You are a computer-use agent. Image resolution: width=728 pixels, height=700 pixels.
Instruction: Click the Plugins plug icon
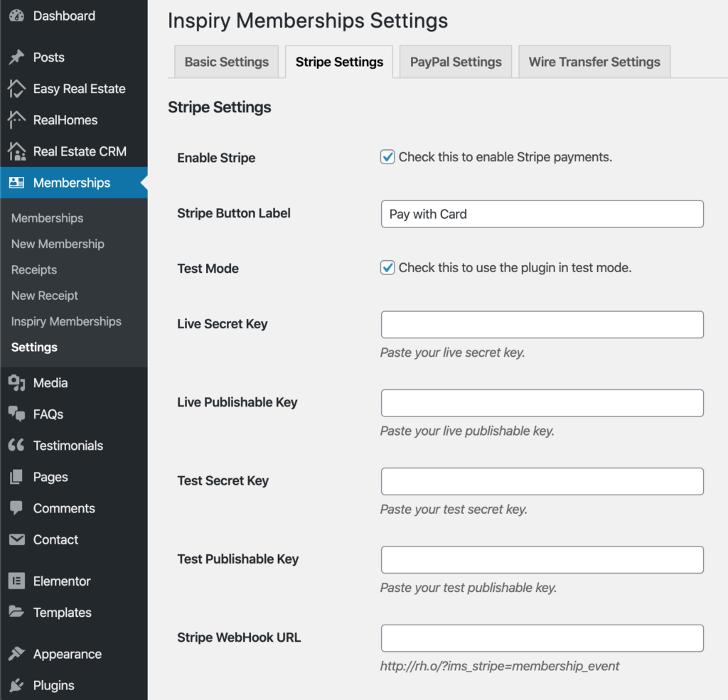(x=17, y=685)
